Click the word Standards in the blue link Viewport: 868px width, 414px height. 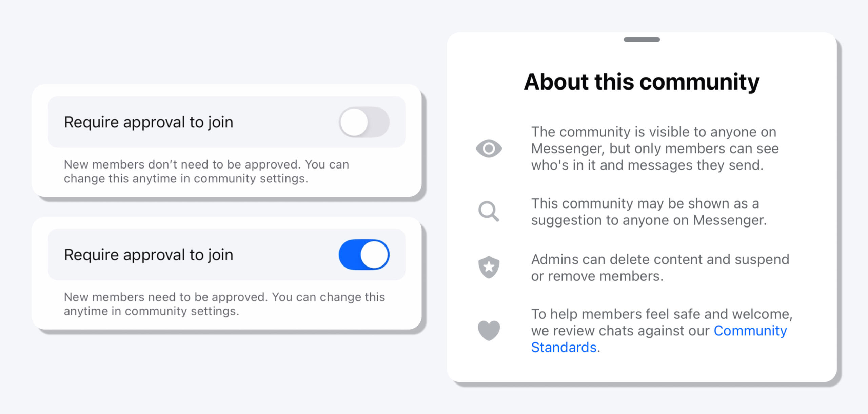pos(564,347)
